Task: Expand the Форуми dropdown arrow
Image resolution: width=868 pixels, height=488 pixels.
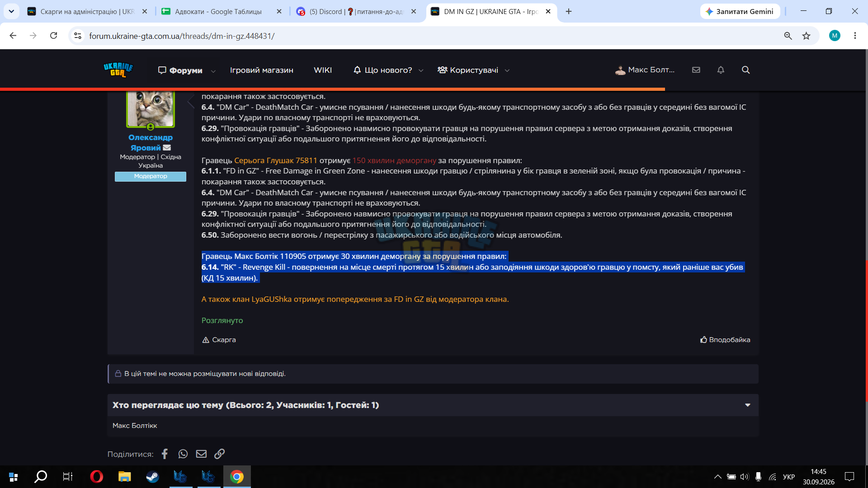Action: coord(213,71)
